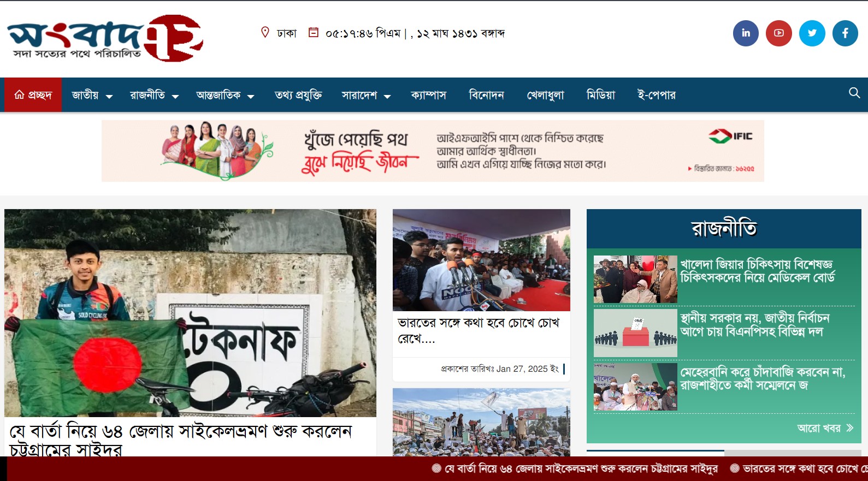Screen dimensions: 868x481
Task: Open the LinkedIn social icon
Action: (746, 33)
